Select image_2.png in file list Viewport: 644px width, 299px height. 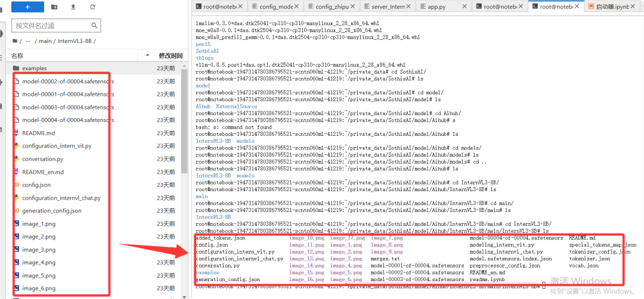pos(39,236)
